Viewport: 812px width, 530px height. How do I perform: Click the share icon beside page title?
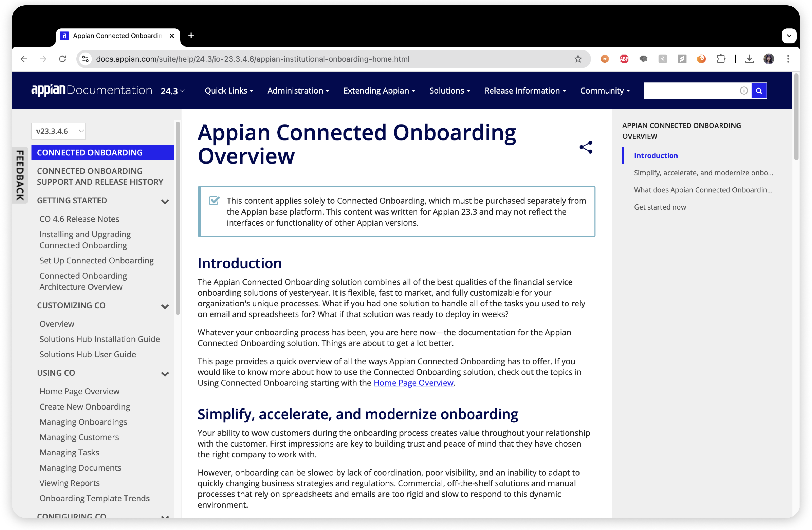[585, 147]
